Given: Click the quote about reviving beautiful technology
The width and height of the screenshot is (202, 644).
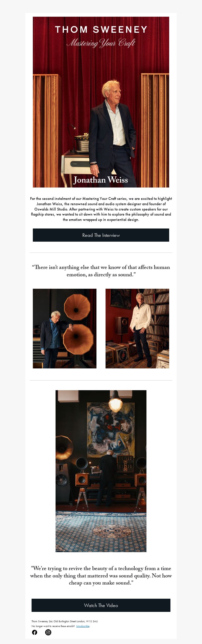Looking at the screenshot, I should 101,575.
